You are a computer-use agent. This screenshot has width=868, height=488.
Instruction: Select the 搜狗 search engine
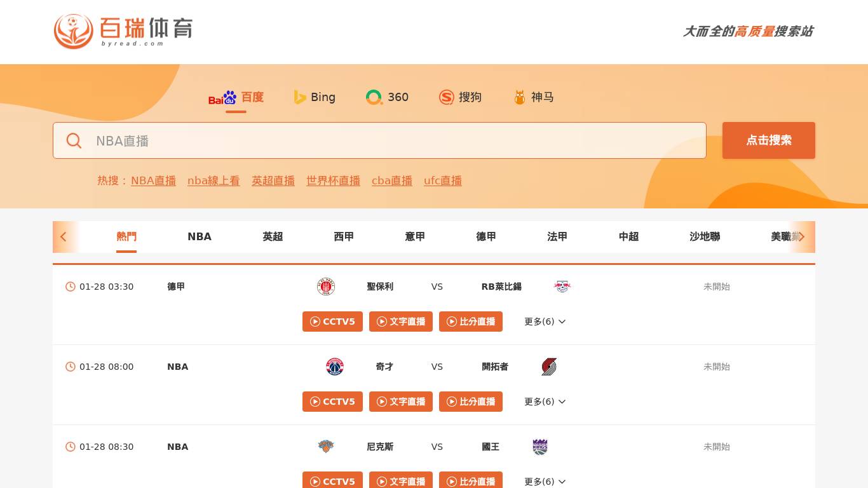point(460,97)
